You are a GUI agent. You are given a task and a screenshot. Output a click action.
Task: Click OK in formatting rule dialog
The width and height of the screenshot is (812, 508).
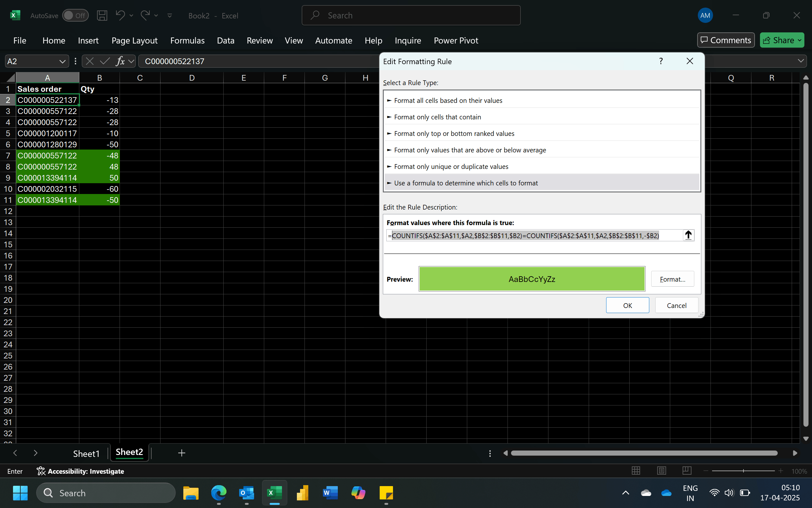click(627, 305)
